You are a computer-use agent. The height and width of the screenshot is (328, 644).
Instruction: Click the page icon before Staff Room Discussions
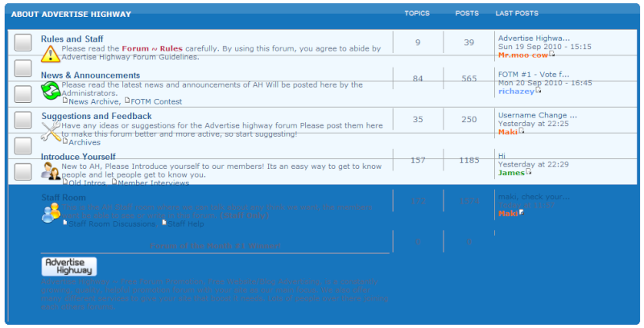(65, 223)
